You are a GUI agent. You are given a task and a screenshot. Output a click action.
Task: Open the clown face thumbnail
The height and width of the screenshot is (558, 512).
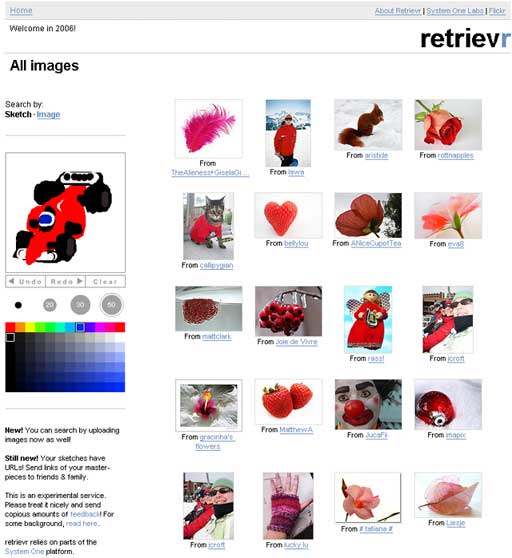pyautogui.click(x=368, y=404)
